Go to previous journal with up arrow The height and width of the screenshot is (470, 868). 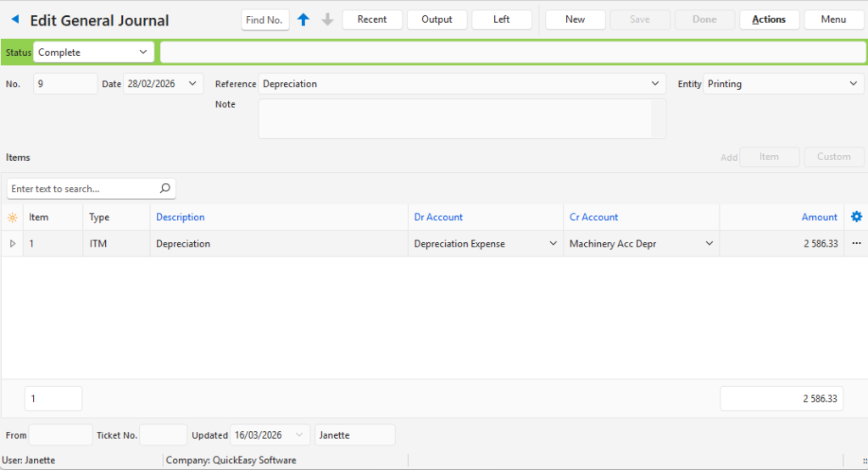pyautogui.click(x=303, y=19)
